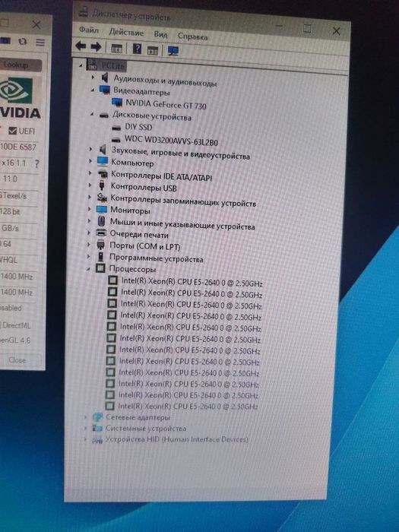Click the display icon beside Видеоадаптеры
This screenshot has height=532, width=399.
105,90
